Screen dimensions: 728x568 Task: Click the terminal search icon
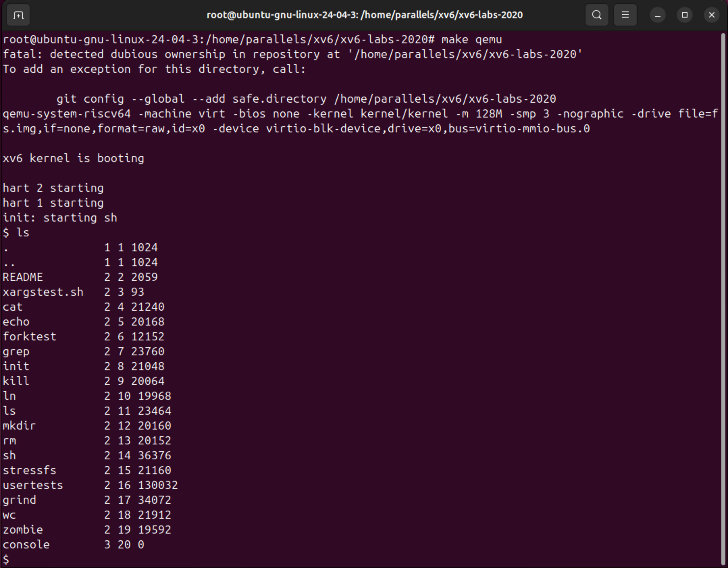coord(597,15)
